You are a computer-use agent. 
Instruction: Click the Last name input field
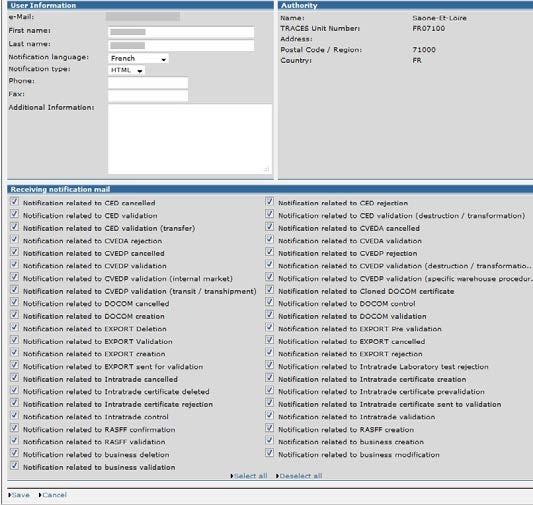181,46
